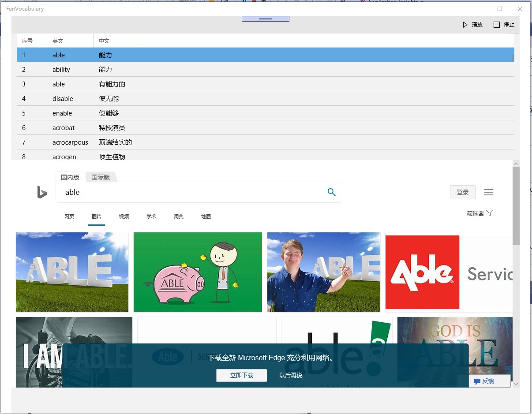Viewport: 532px width, 414px height.
Task: Select row 1 able 能力
Action: [x=265, y=55]
